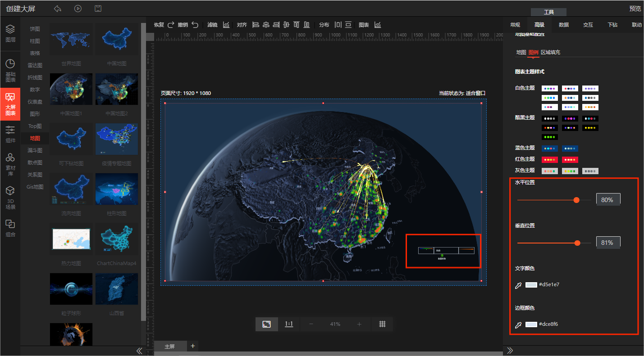Switch to the 高级 tab
The height and width of the screenshot is (356, 644).
pyautogui.click(x=539, y=25)
